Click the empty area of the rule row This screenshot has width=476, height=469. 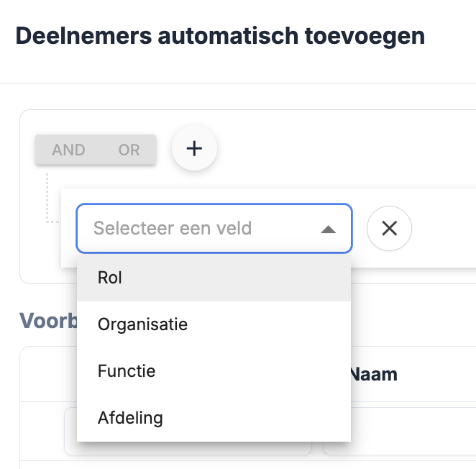point(442,228)
